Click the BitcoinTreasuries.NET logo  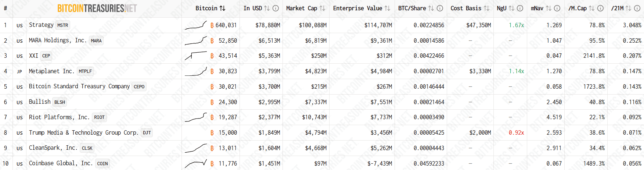[x=97, y=8]
